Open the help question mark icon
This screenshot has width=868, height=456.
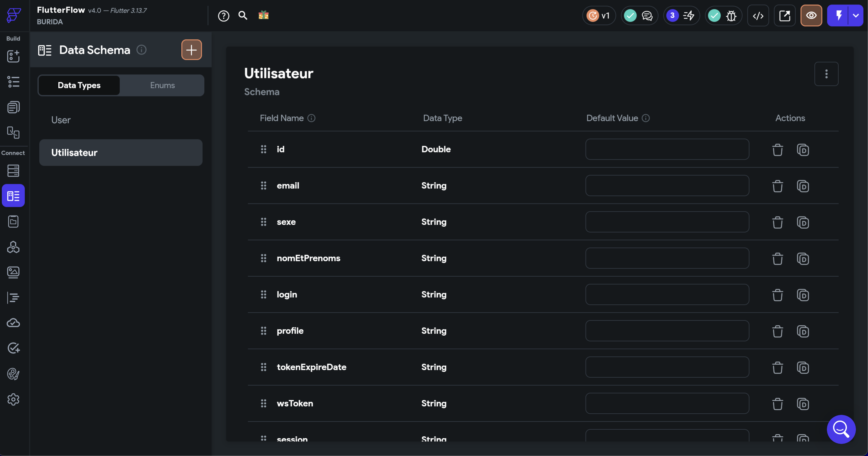(223, 15)
